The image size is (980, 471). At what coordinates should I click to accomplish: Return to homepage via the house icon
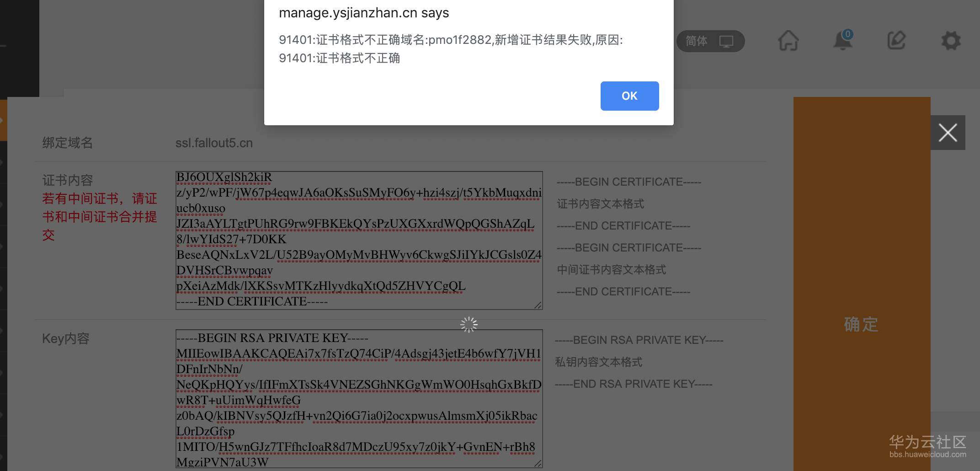pos(788,41)
